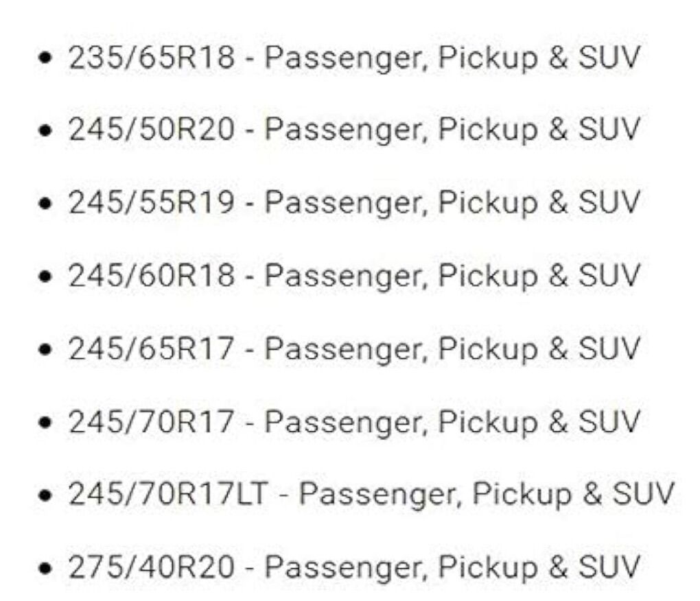Click "Passenger, Pickup & SUV" beside 245/70R17LT
This screenshot has height=601, width=700.
tap(487, 494)
